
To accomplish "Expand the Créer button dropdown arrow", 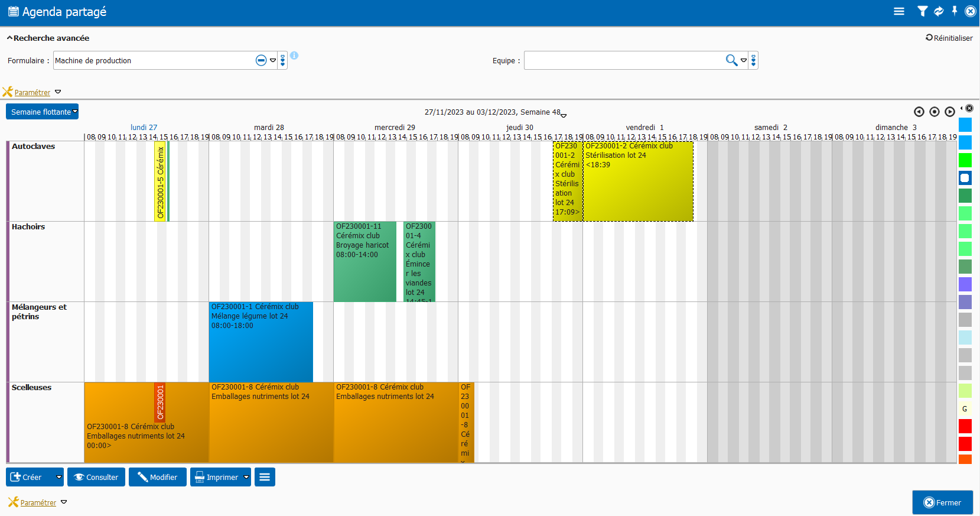I will [x=59, y=477].
